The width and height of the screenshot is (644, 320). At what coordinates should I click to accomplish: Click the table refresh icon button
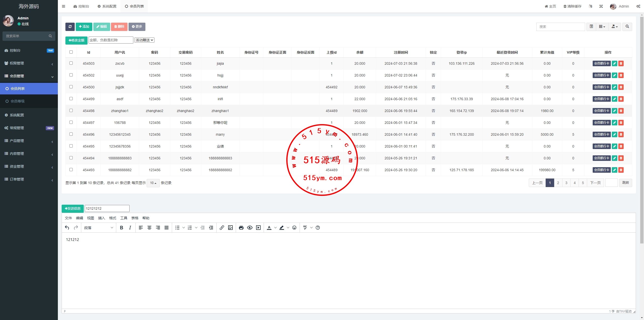(70, 27)
